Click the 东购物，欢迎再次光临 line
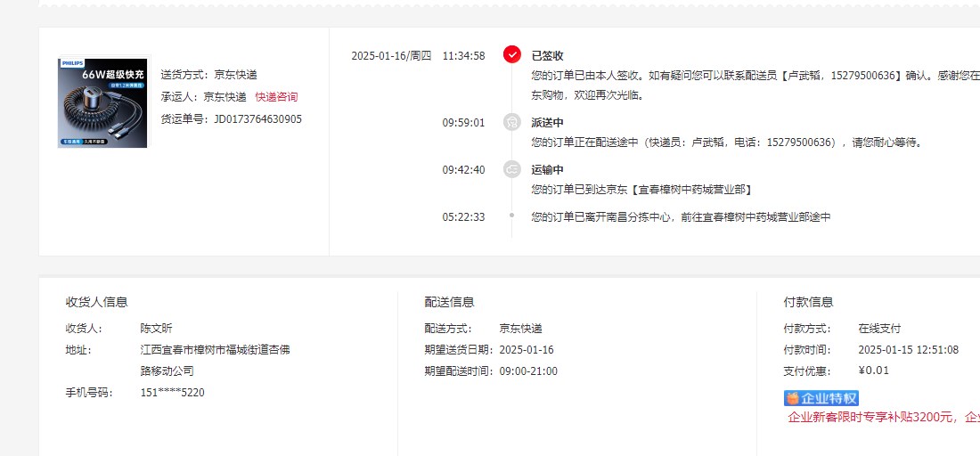Image resolution: width=980 pixels, height=456 pixels. point(587,95)
